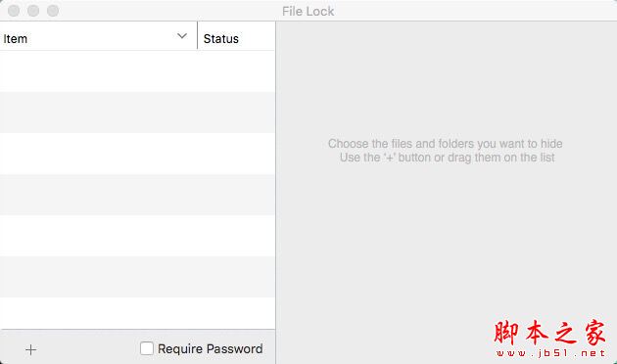Click the divider between Item and Status
This screenshot has width=617, height=364.
pos(197,36)
